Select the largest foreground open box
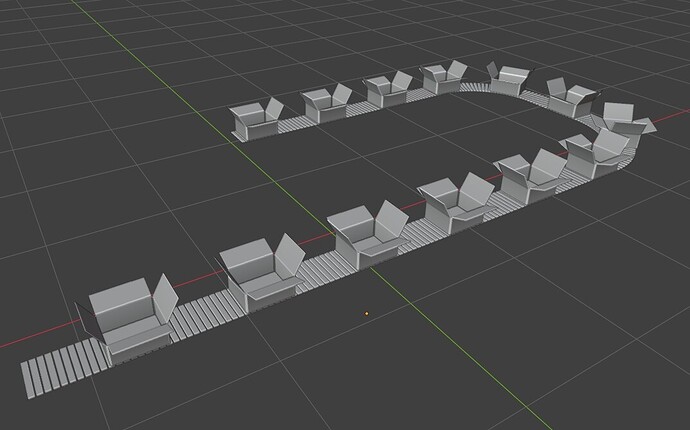 (128, 320)
